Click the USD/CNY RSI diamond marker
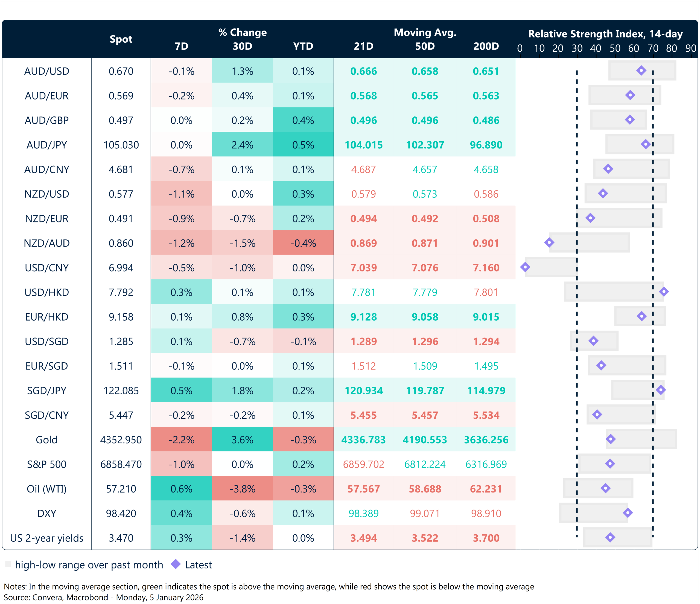 coord(525,267)
